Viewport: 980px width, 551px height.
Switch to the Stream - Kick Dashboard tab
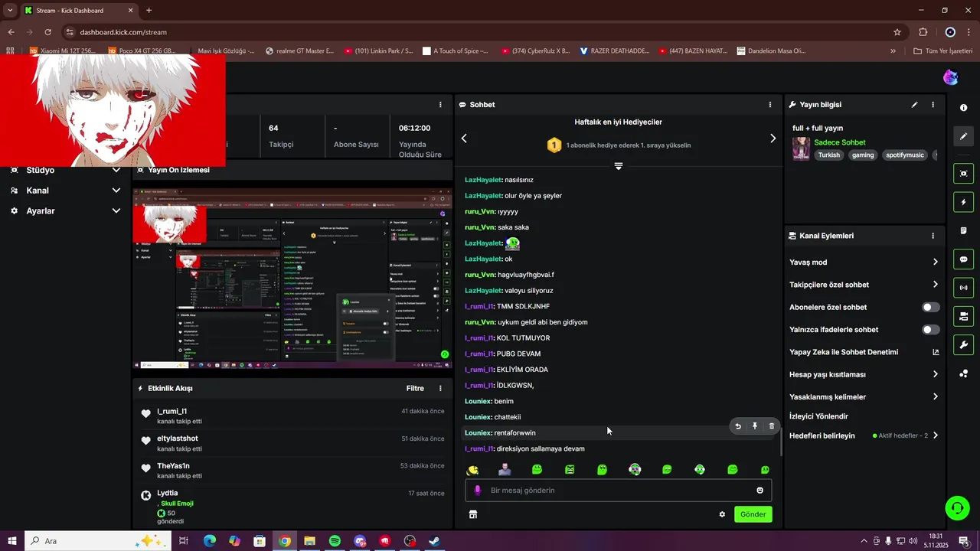79,11
